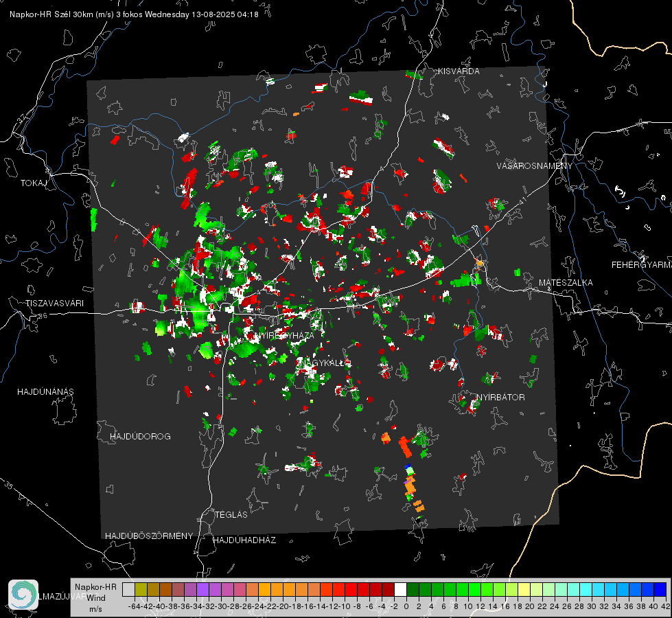Click the HAJDÚDOROG city label
This screenshot has width=672, height=618.
(140, 437)
